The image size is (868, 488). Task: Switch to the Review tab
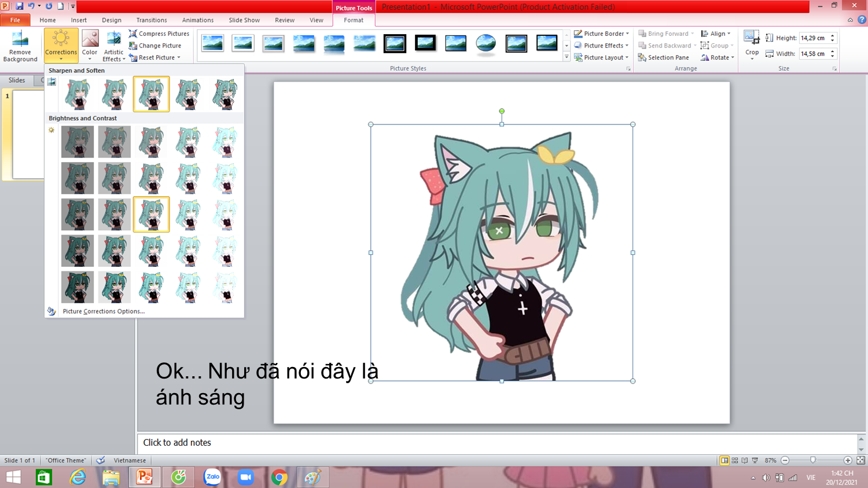285,20
